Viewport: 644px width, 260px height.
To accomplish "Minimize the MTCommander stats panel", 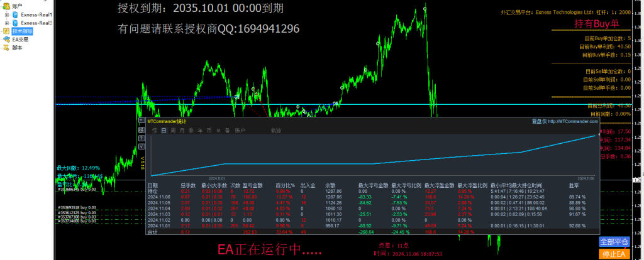I will [x=142, y=121].
